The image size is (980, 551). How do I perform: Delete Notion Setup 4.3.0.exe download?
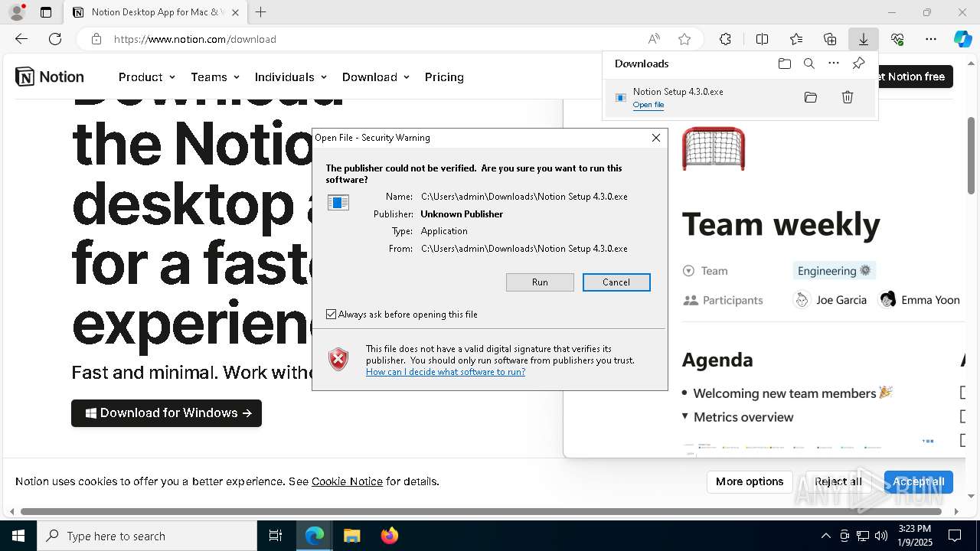(848, 97)
